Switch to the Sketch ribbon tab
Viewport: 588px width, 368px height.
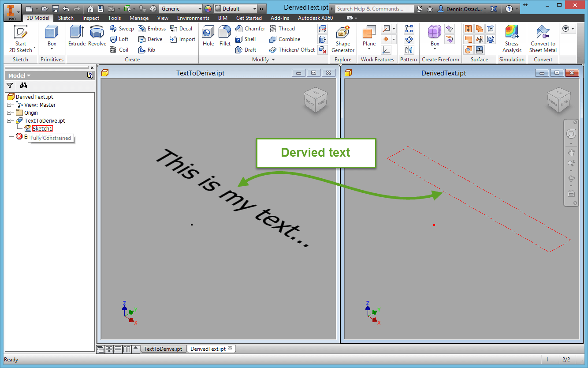(65, 18)
